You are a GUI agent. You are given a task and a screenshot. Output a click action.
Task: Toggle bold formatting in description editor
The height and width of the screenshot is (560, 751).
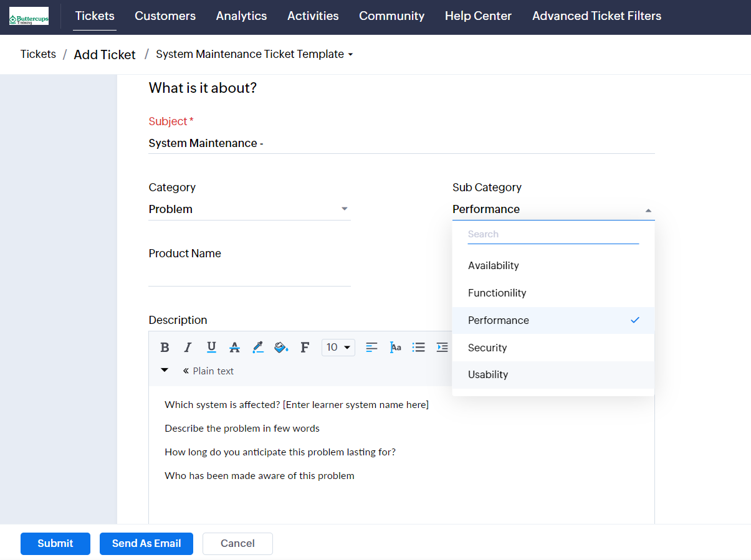(165, 348)
